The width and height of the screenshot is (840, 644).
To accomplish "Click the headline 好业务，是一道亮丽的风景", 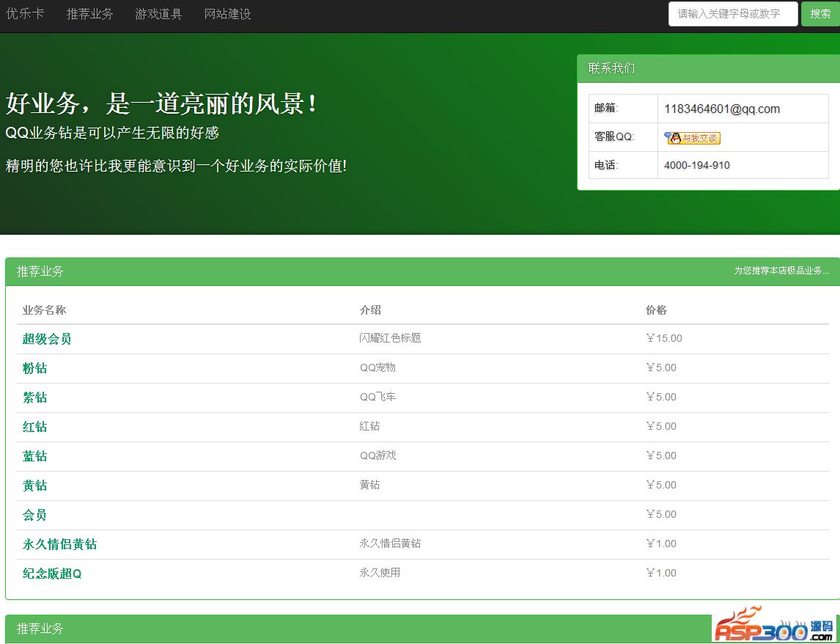I will point(161,103).
